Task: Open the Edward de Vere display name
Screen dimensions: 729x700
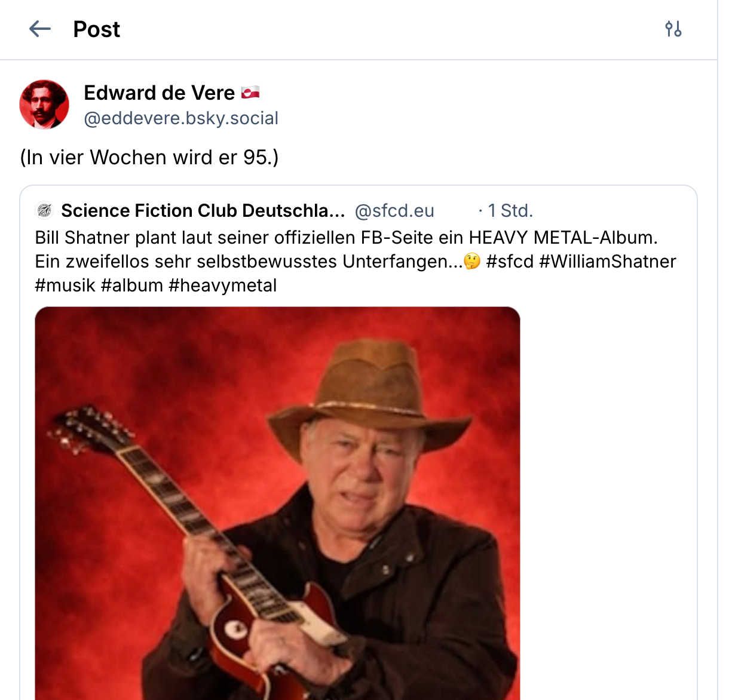Action: click(159, 93)
